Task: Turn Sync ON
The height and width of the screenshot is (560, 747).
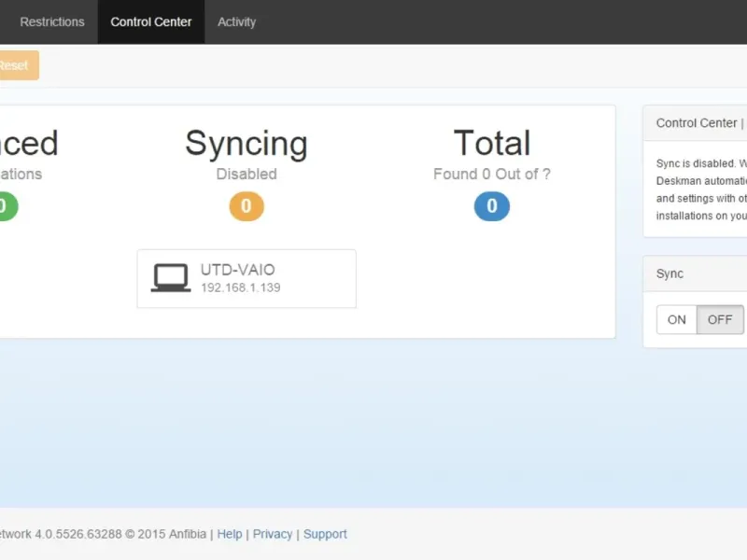Action: [x=676, y=319]
